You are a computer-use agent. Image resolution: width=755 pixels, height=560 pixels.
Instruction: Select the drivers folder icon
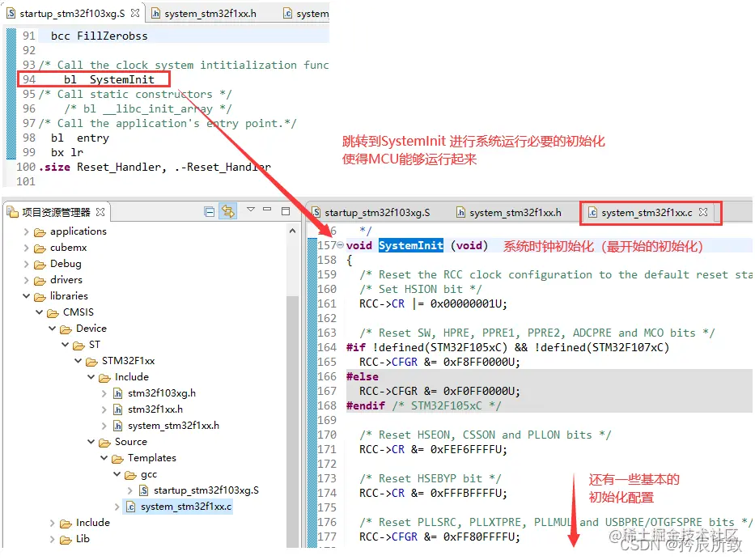[x=40, y=281]
